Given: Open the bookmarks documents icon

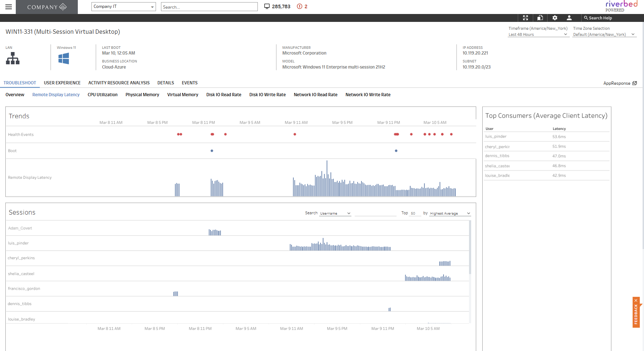Looking at the screenshot, I should pyautogui.click(x=540, y=18).
